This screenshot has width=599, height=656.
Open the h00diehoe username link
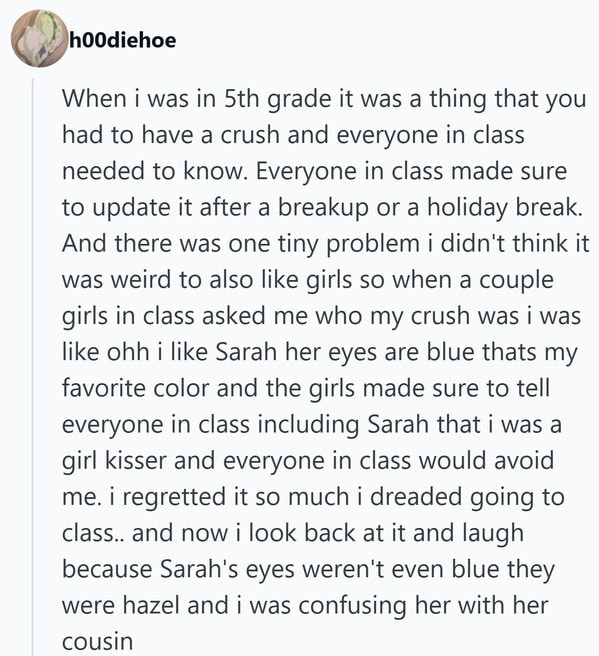pos(122,40)
